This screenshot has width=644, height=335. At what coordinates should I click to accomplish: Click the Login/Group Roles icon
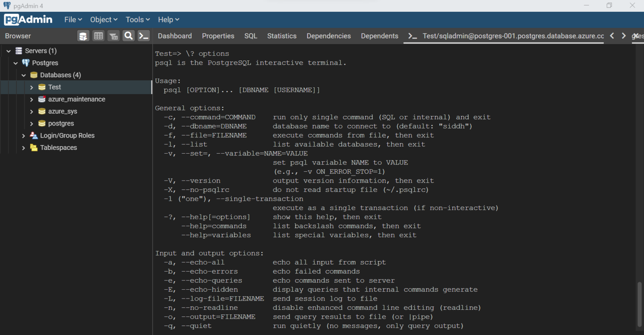point(34,135)
